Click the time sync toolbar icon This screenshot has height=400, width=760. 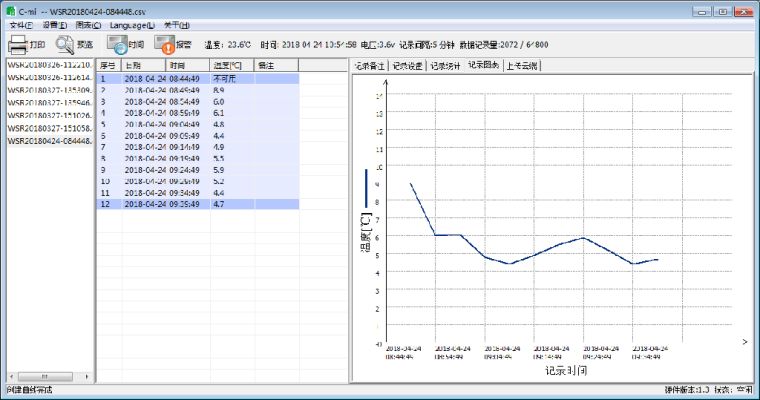[x=117, y=44]
